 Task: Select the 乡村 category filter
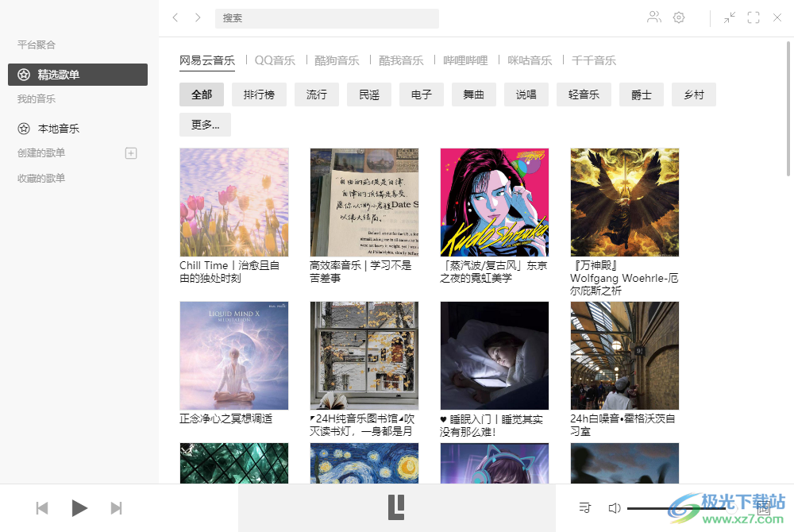tap(694, 94)
